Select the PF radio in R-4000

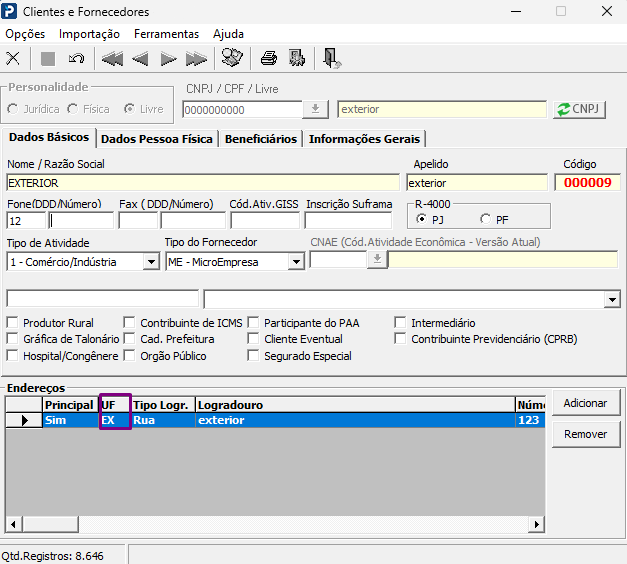point(485,219)
